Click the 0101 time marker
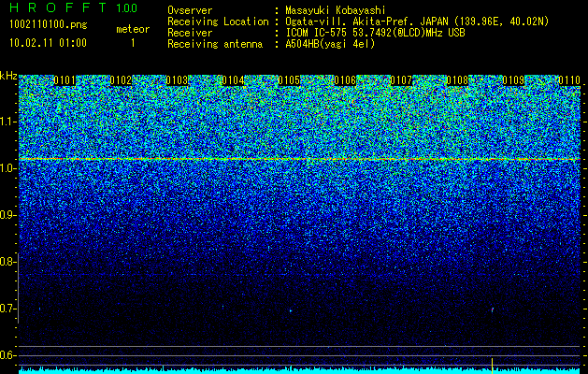The height and width of the screenshot is (374, 588). pyautogui.click(x=65, y=80)
